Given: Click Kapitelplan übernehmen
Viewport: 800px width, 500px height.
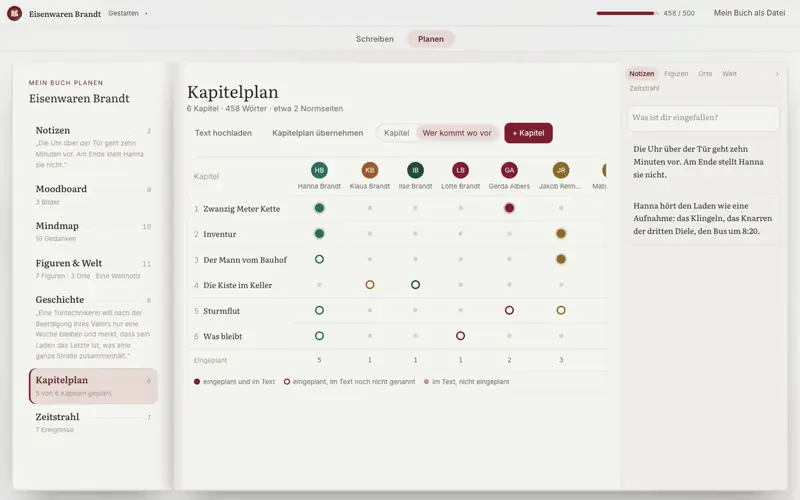Looking at the screenshot, I should tap(317, 133).
